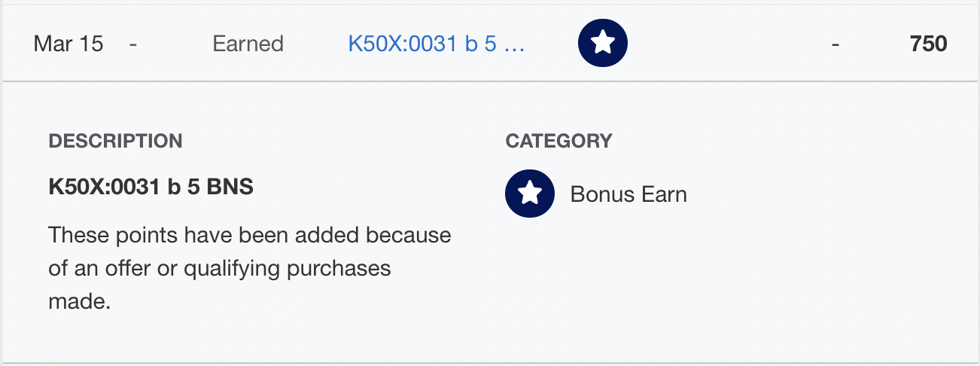980x366 pixels.
Task: Select the Mar 15 date cell
Action: click(x=68, y=44)
